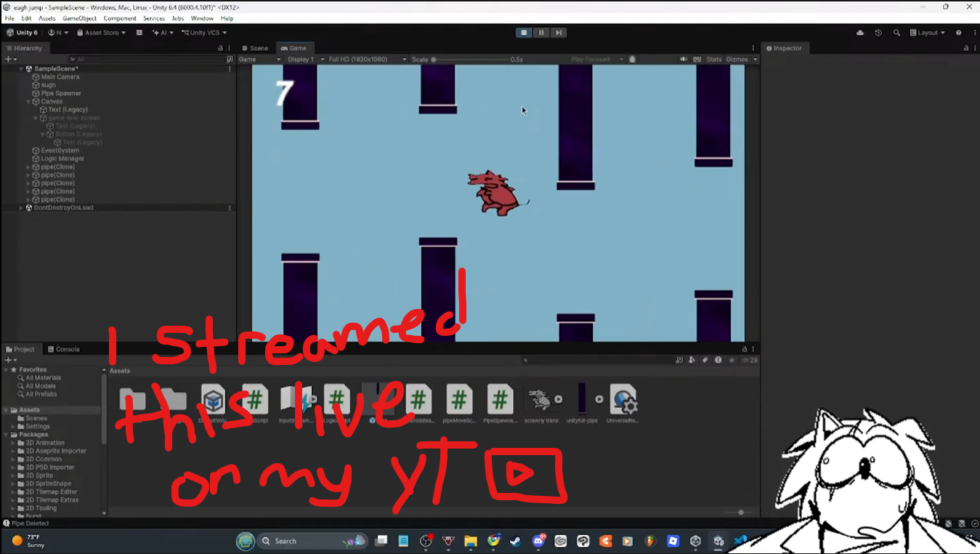980x554 pixels.
Task: Mute game audio with speaker icon
Action: (x=684, y=60)
